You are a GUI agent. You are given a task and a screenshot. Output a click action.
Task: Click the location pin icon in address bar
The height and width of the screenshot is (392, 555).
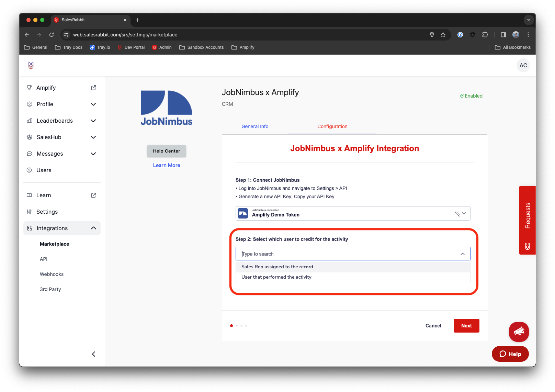432,35
